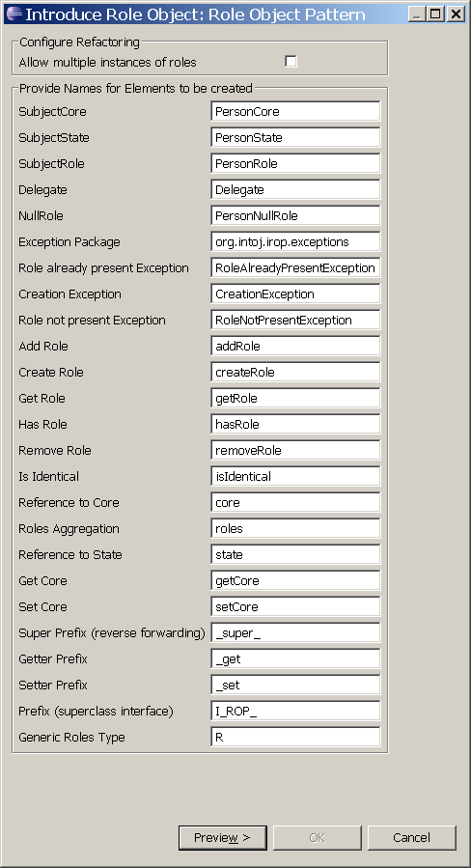Click the Eclipse icon in title bar
Image resolution: width=471 pixels, height=868 pixels.
14,14
